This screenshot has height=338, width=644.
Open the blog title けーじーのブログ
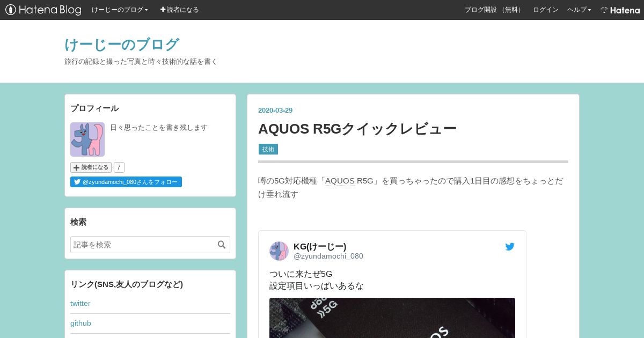122,45
